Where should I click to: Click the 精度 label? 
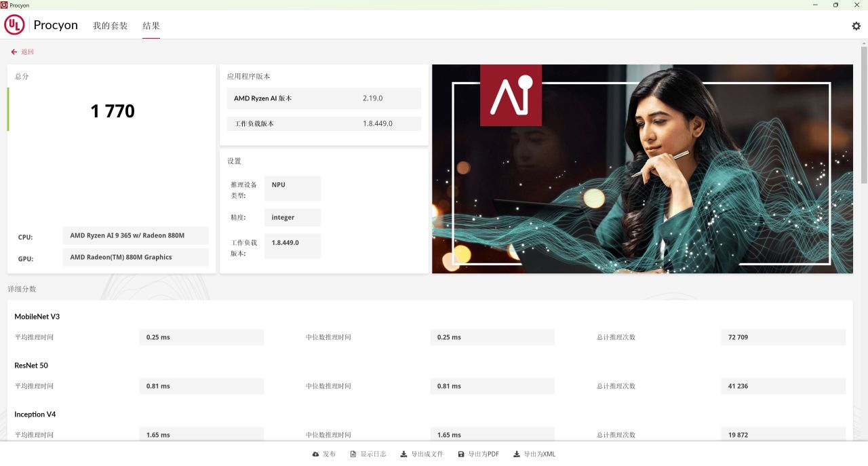click(x=238, y=218)
